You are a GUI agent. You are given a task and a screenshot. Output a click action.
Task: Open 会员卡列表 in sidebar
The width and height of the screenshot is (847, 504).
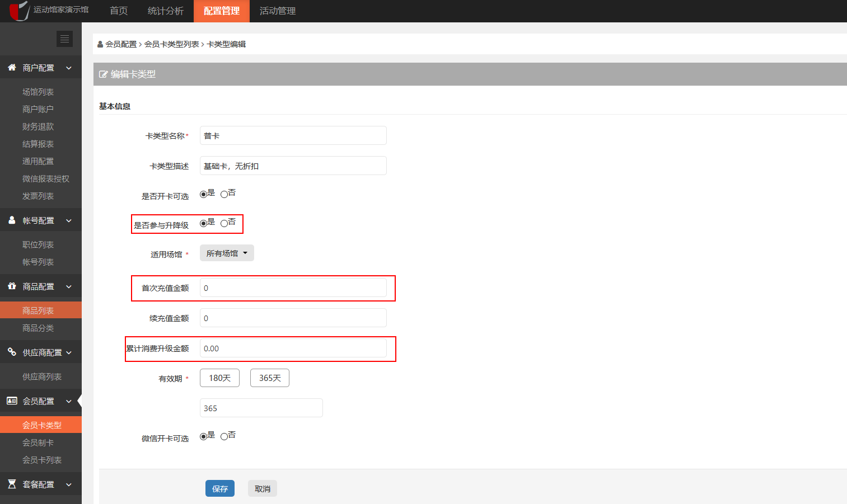tap(42, 460)
